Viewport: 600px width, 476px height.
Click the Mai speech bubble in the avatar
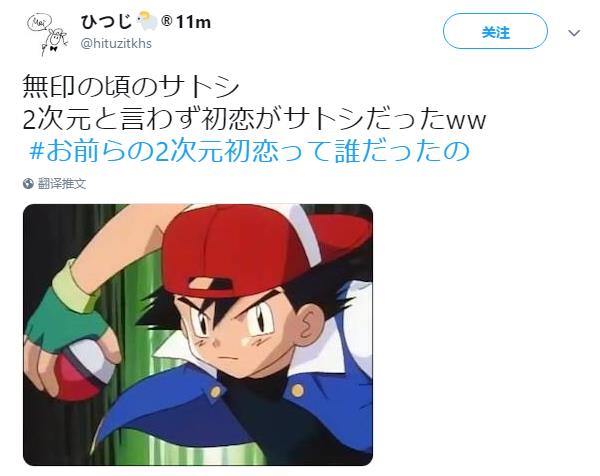[x=37, y=24]
